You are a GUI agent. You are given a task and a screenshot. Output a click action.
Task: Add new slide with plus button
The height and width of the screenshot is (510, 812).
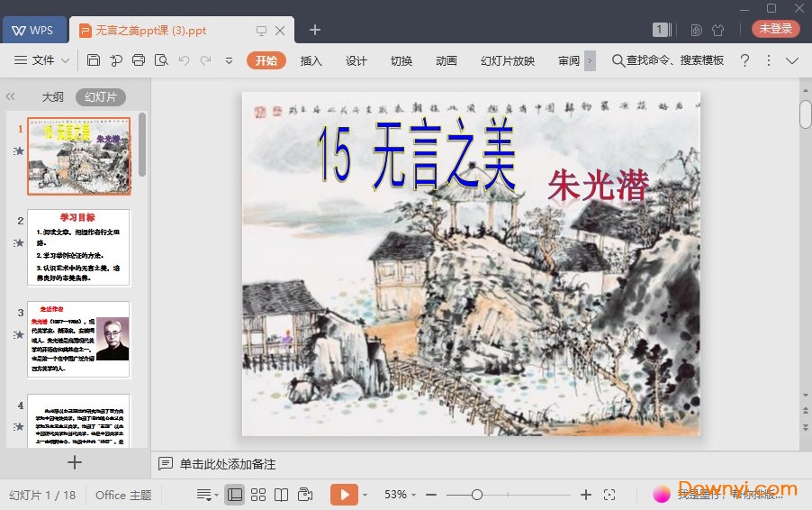(x=75, y=462)
